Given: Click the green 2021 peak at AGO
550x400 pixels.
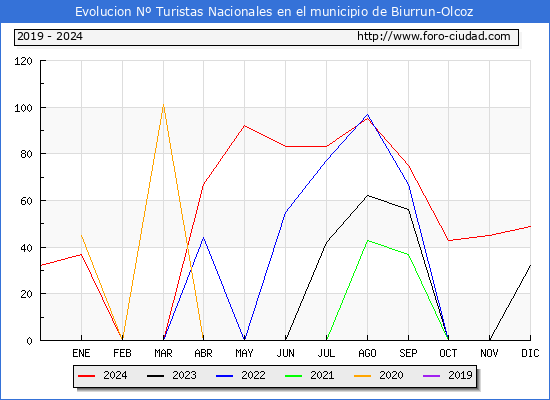Looking at the screenshot, I should pos(367,240).
